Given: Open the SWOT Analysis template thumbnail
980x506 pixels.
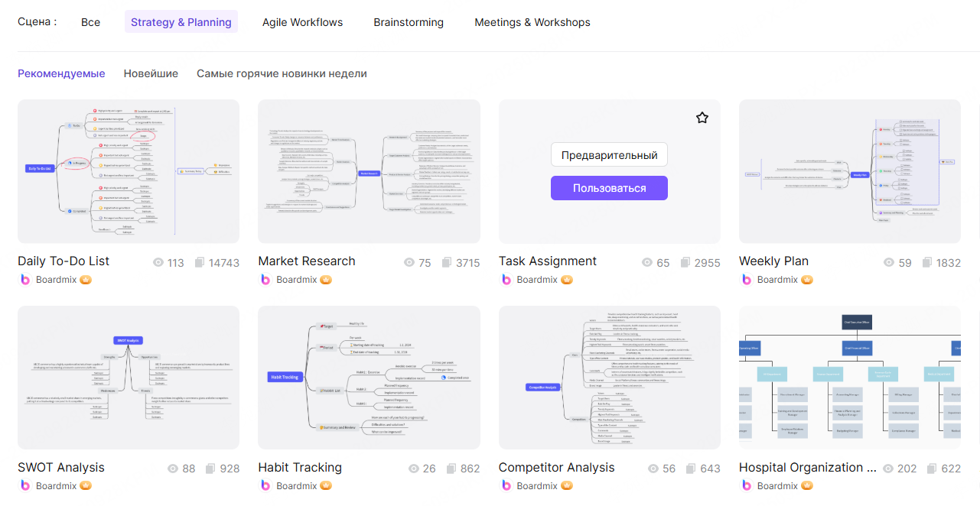Looking at the screenshot, I should pos(129,378).
